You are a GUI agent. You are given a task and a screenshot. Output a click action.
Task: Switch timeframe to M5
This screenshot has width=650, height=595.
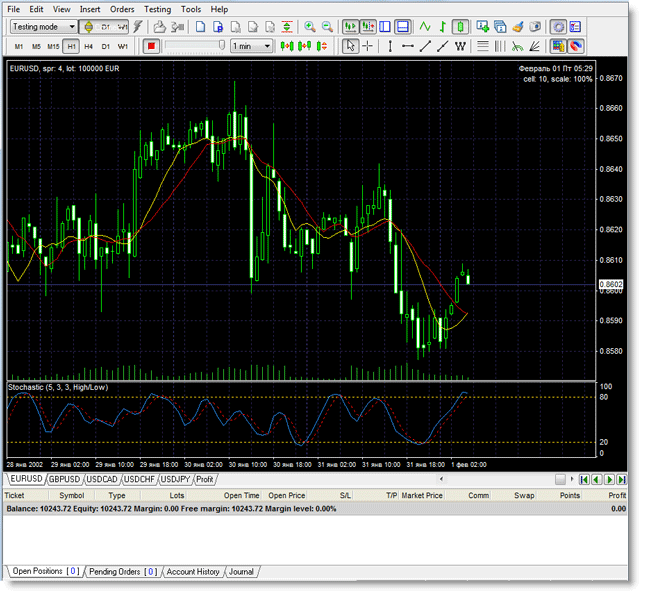pyautogui.click(x=36, y=46)
